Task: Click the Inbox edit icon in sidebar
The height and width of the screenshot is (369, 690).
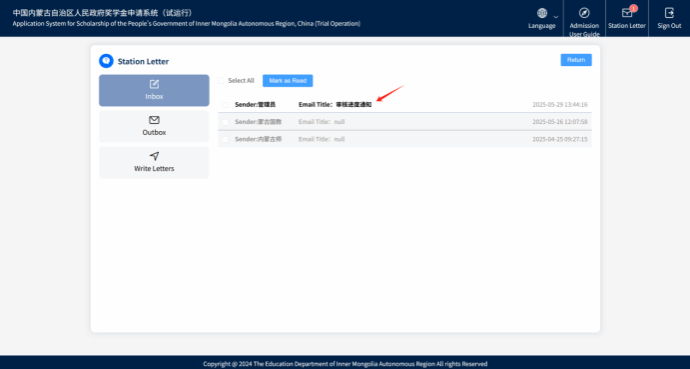Action: click(x=154, y=84)
